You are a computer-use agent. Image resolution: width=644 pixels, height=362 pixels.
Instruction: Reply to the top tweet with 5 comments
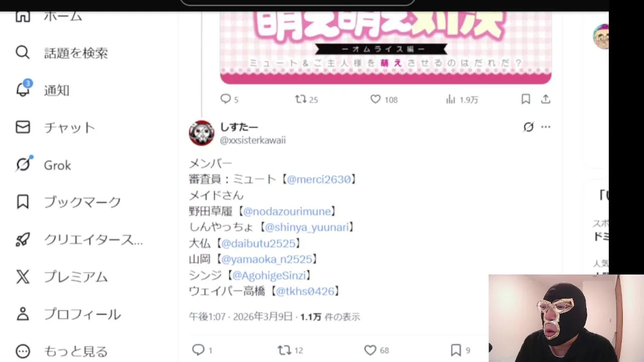[x=225, y=99]
